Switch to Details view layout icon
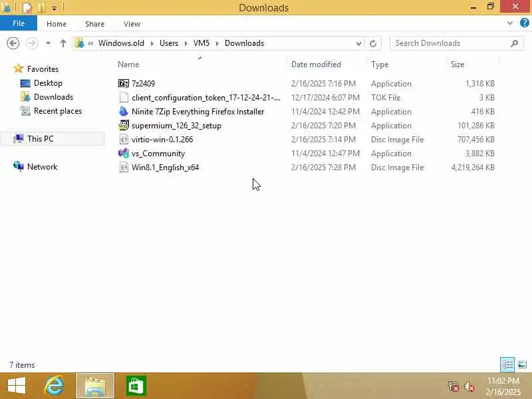 click(x=507, y=364)
